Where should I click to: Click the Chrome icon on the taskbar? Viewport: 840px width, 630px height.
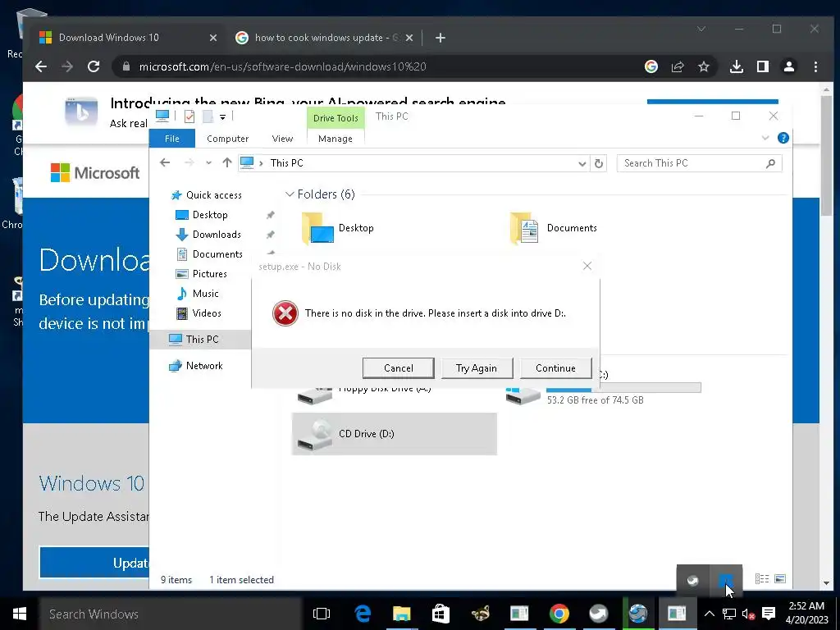point(559,614)
